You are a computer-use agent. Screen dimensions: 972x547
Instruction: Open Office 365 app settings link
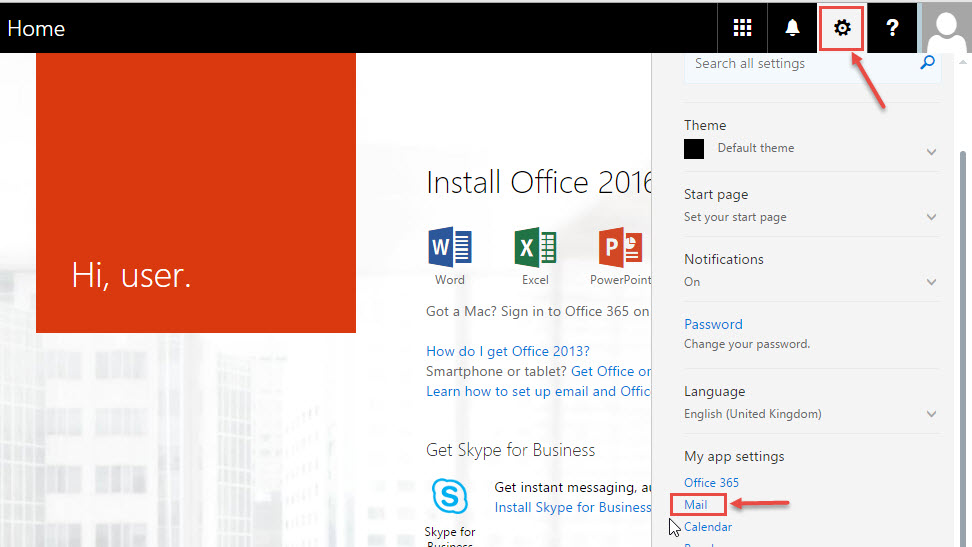pyautogui.click(x=711, y=483)
